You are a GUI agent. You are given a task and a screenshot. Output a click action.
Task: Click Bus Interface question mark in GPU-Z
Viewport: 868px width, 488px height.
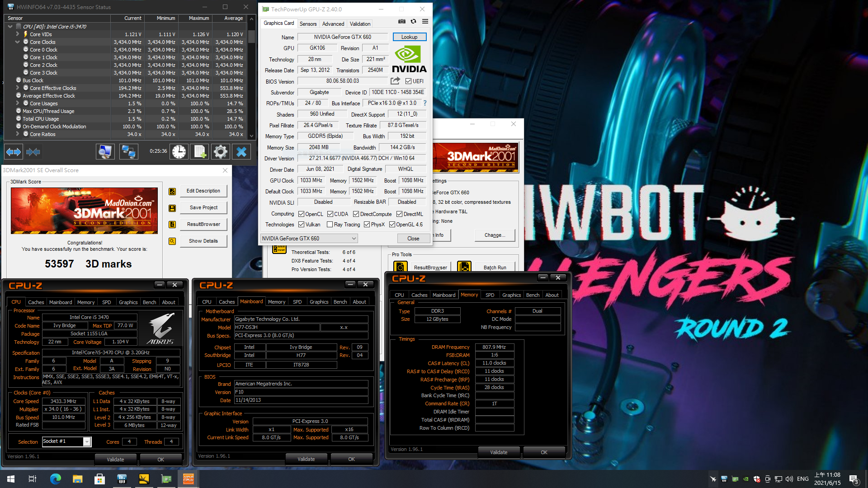pyautogui.click(x=425, y=103)
